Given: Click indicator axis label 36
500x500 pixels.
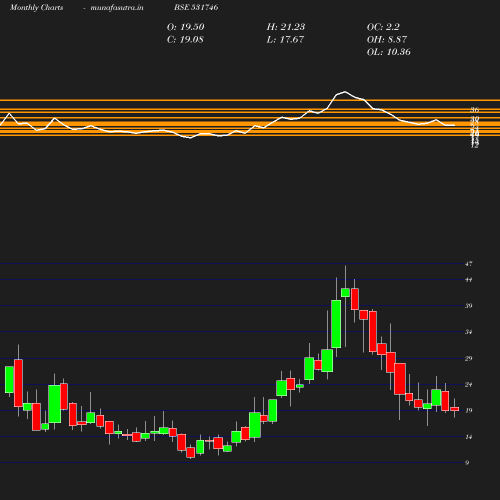Looking at the screenshot, I should [x=475, y=110].
